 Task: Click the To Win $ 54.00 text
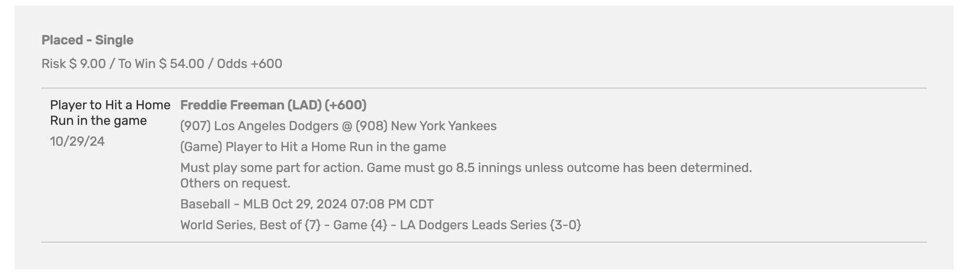161,64
